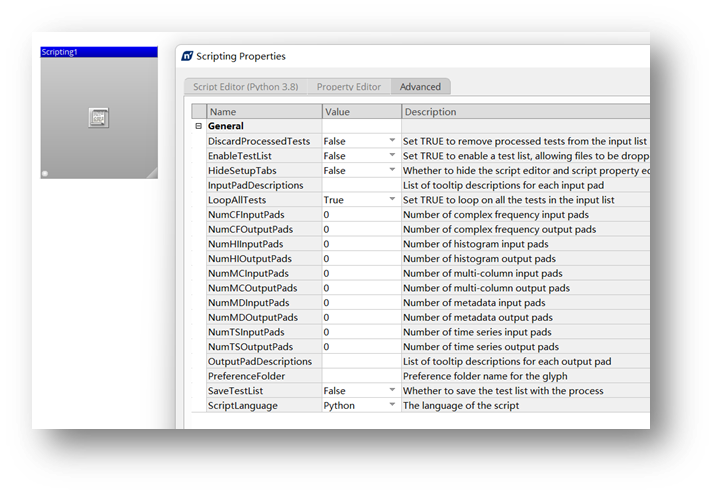Screen dimensions: 715x494
Task: Open the DiscardProcessedTests value dropdown
Action: 392,142
